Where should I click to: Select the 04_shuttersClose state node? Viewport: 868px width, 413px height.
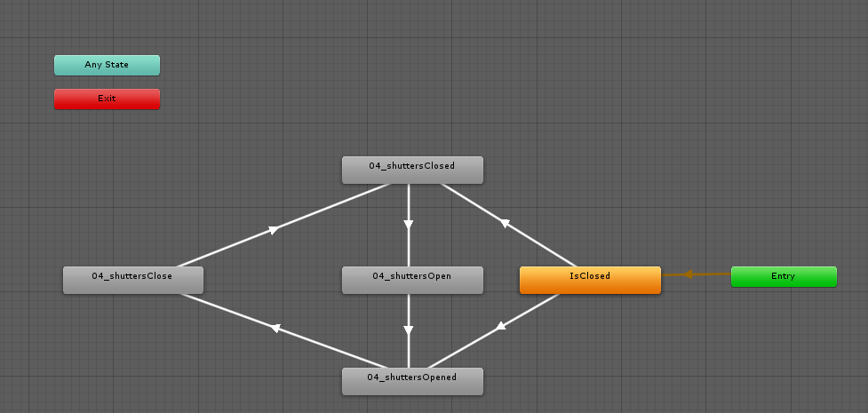coord(133,280)
